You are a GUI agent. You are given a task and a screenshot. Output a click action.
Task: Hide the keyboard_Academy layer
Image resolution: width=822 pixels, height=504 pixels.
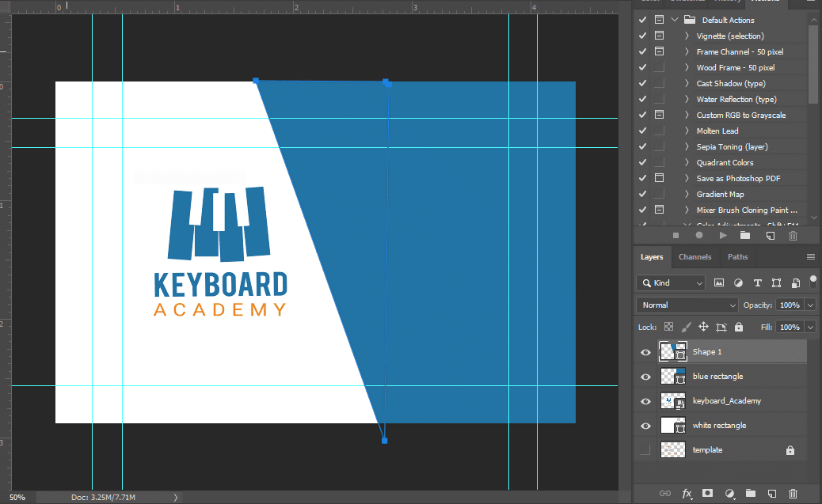tap(646, 402)
